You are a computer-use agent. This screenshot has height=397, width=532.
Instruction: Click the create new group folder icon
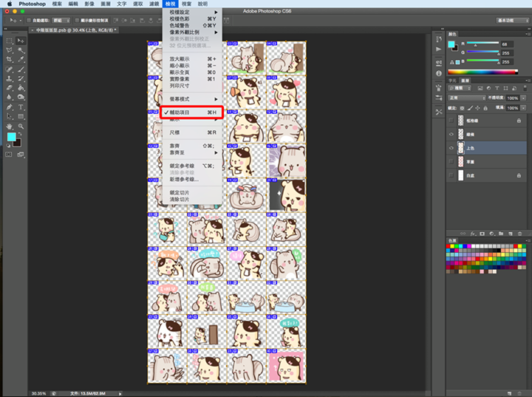(501, 234)
